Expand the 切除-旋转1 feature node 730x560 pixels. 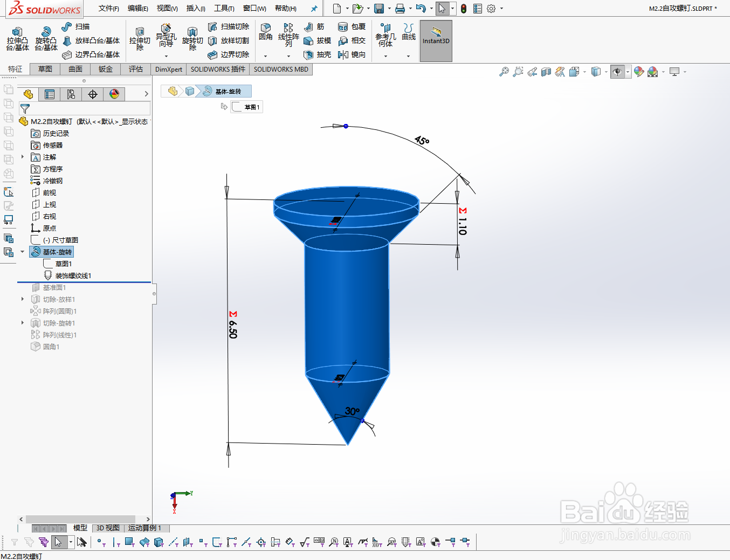pos(23,323)
